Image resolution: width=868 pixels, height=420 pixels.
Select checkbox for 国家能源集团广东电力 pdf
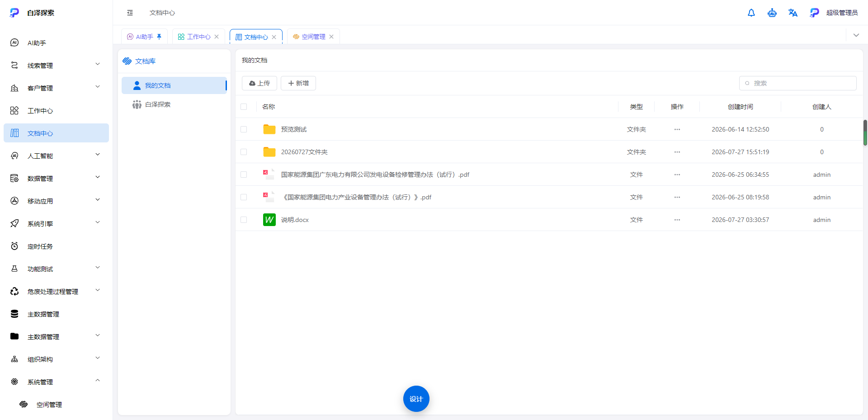point(244,175)
